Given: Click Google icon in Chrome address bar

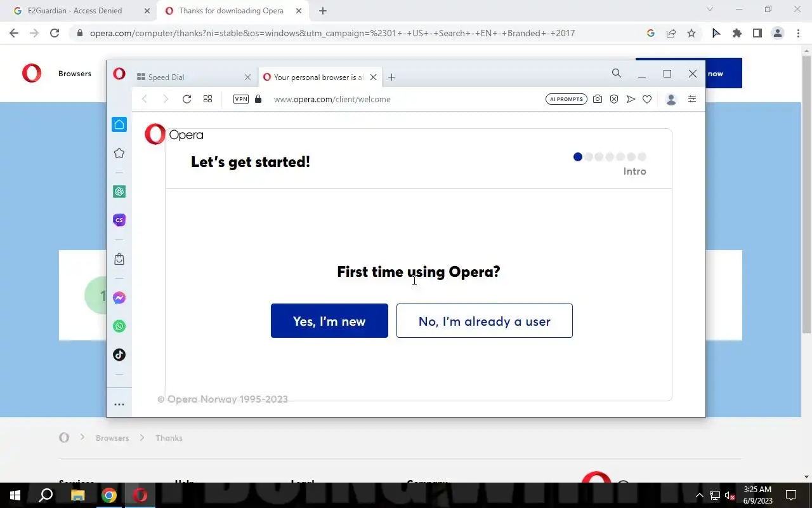Looking at the screenshot, I should coord(650,33).
